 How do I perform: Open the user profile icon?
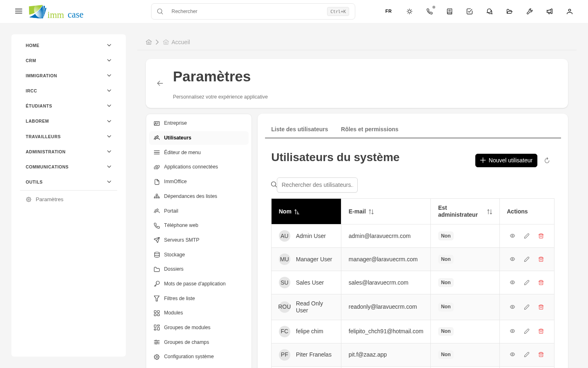click(x=570, y=11)
